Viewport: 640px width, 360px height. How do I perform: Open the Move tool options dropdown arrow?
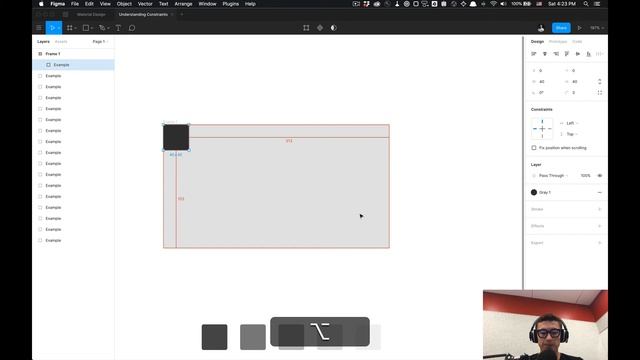[59, 28]
